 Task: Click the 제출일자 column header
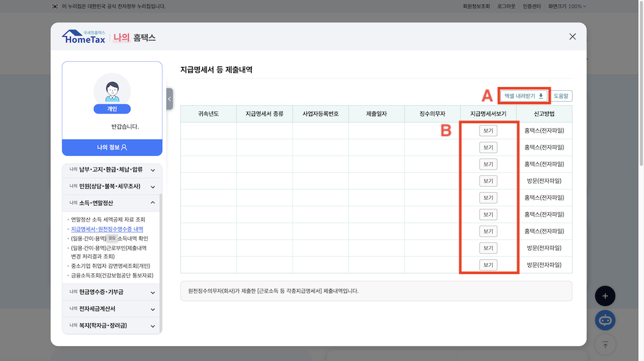[x=376, y=114]
